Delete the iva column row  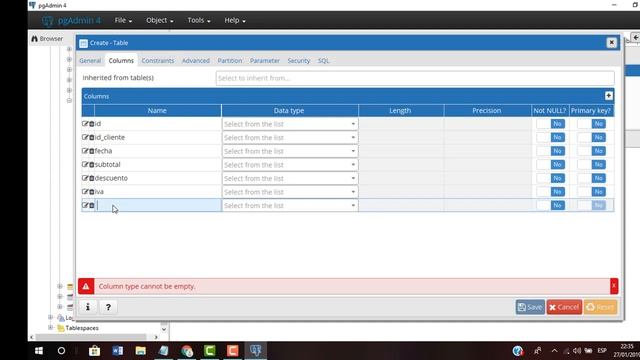(92, 192)
